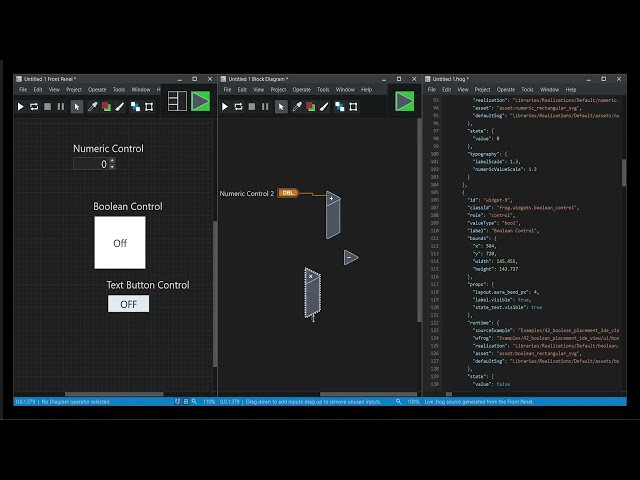Click Numeric Control 2 label on diagram

pos(247,193)
